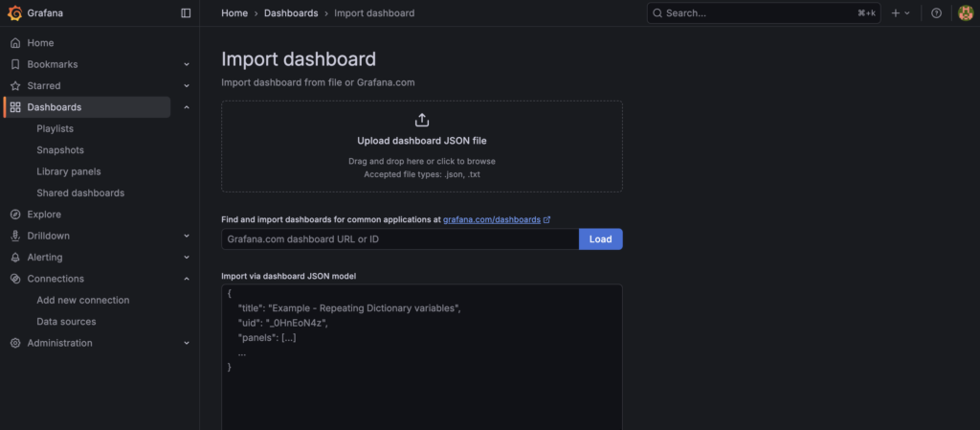Open Playlists in the sidebar
Viewport: 980px width, 430px height.
pos(55,128)
